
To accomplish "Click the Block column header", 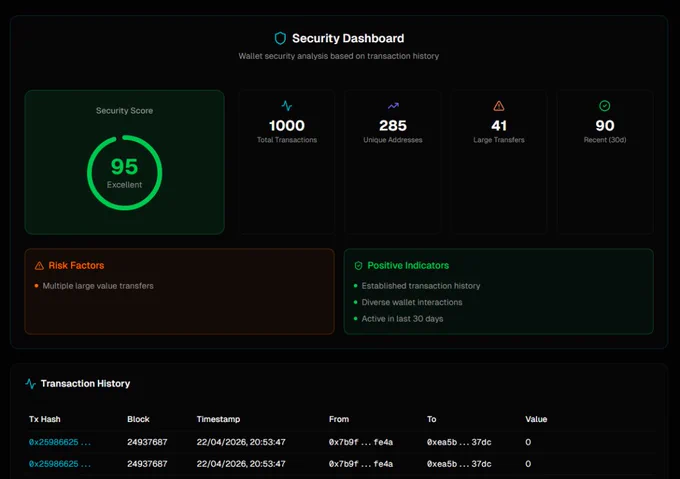I will point(138,419).
